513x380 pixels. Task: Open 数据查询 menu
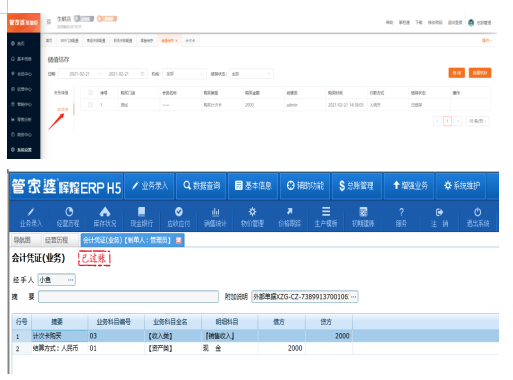coord(201,186)
